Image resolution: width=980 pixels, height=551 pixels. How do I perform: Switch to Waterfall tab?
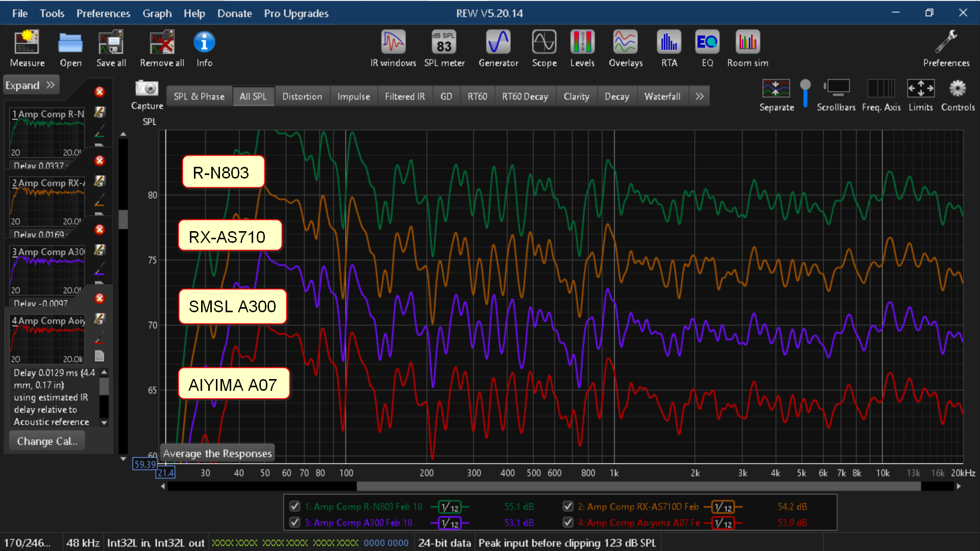[x=662, y=96]
